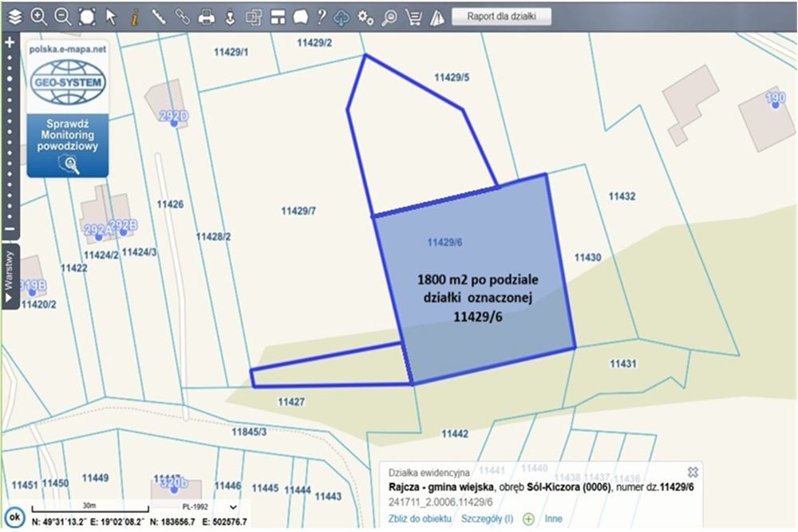Open the layers tool on the toolbar
The width and height of the screenshot is (798, 532).
point(11,15)
